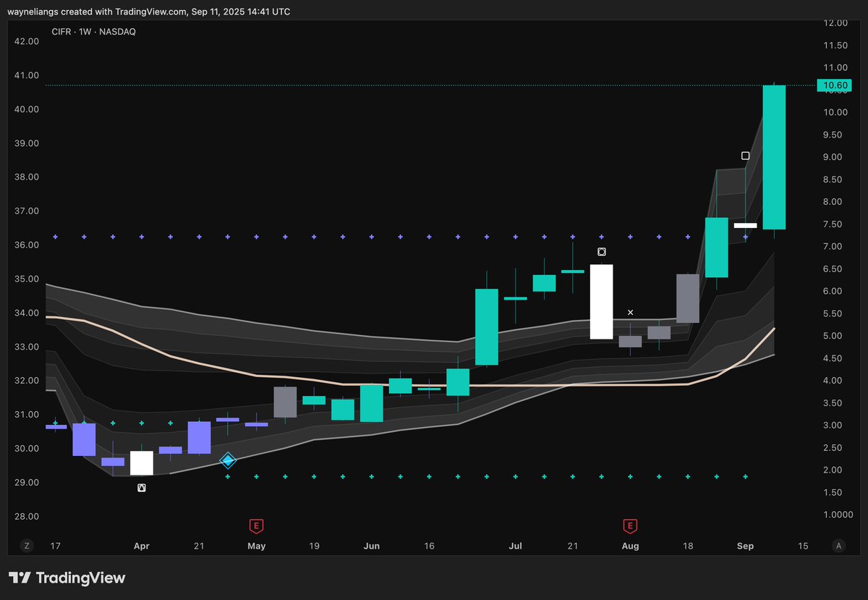This screenshot has width=868, height=600.
Task: Click the square marker above the white July candle
Action: tap(601, 252)
